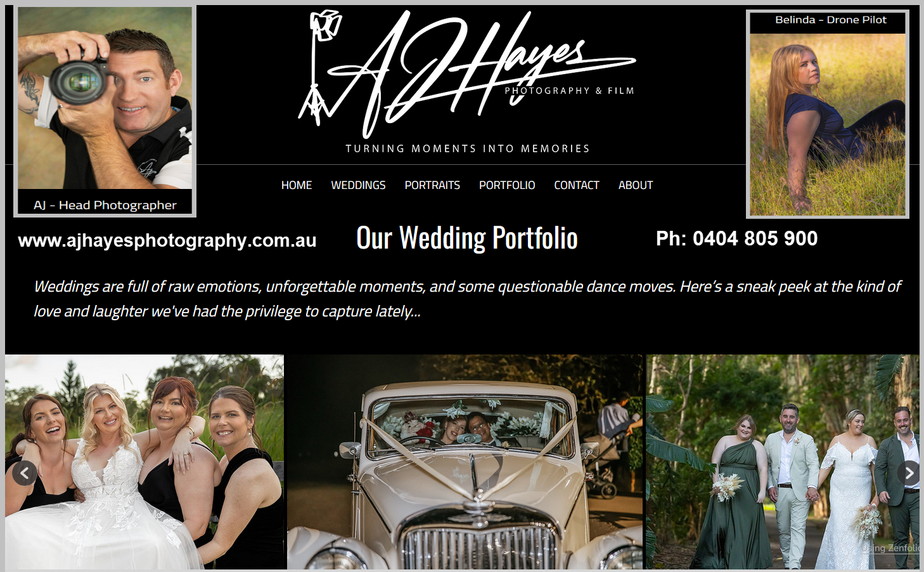
Task: Click the Our Wedding Portfolio heading
Action: pyautogui.click(x=467, y=238)
